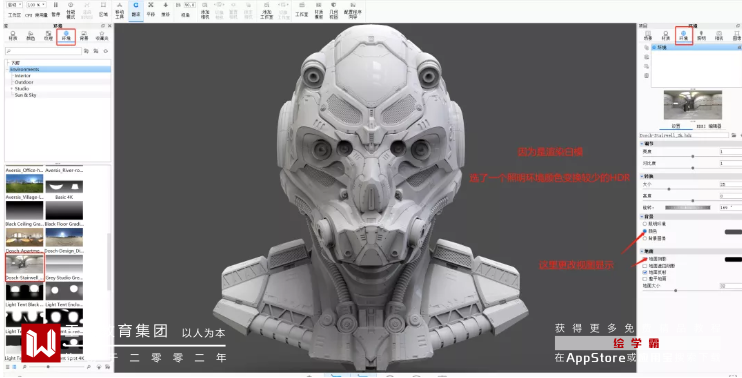
Task: Click the ground shadow color swatch
Action: pos(733,259)
